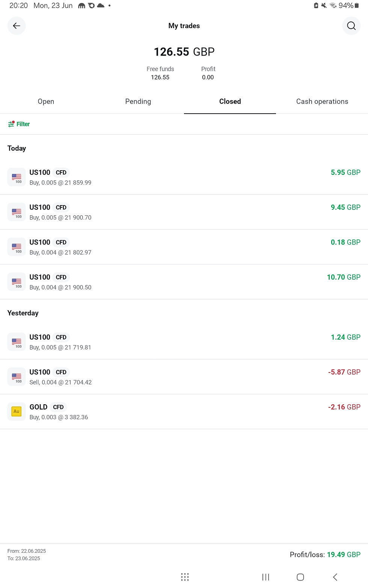368x588 pixels.
Task: Switch to the Pending tab
Action: 138,102
